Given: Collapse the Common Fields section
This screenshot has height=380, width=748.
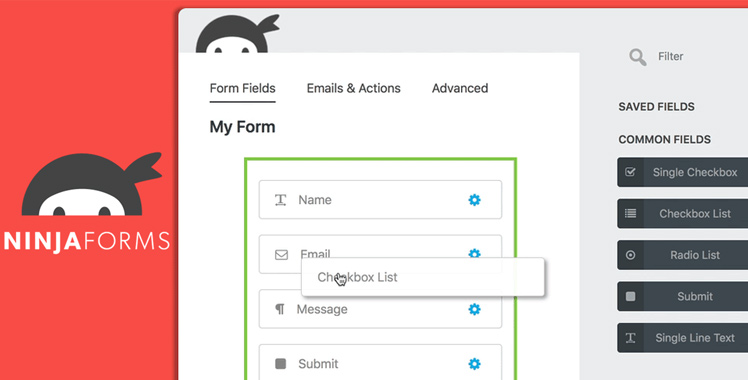Looking at the screenshot, I should pos(665,140).
